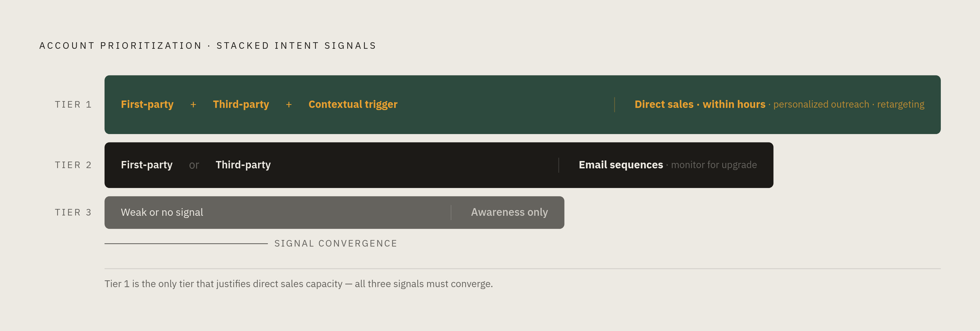Click 'First-party' in the Tier 1 bar

147,104
